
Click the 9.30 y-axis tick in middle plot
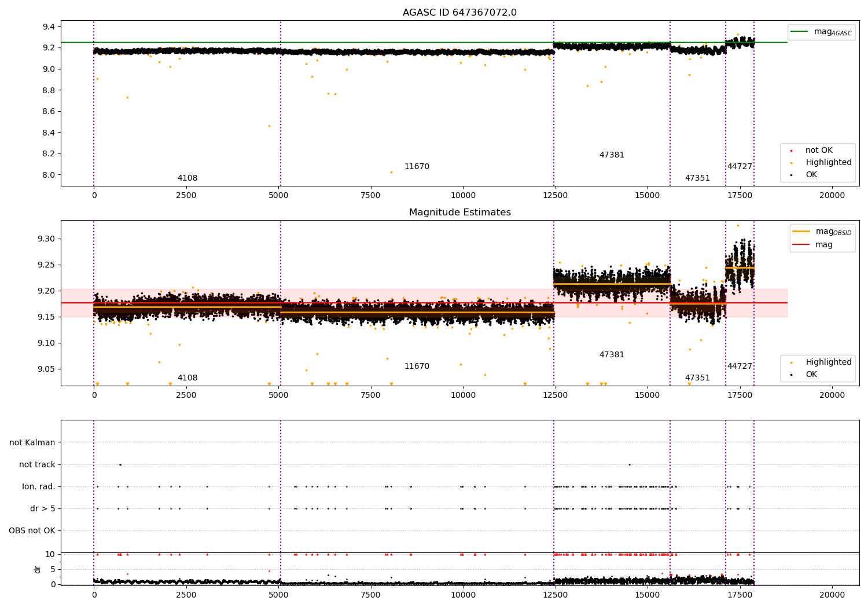[46, 239]
